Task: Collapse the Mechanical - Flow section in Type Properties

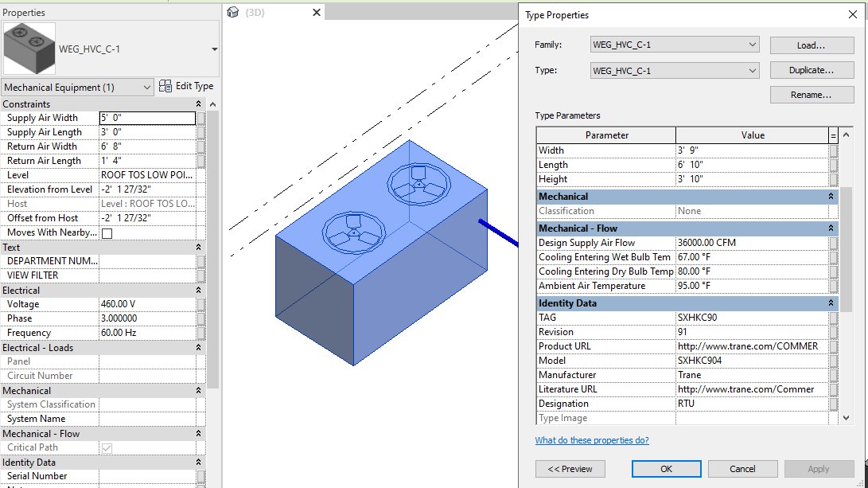Action: 832,230
